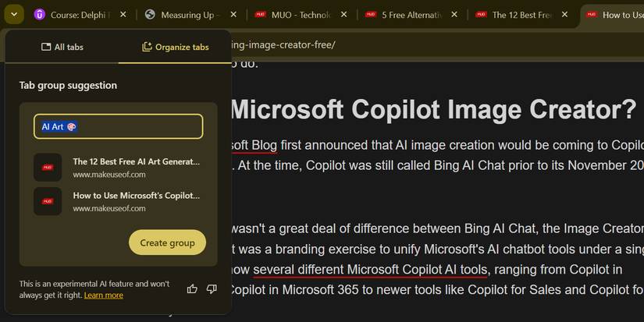644x322 pixels.
Task: Select the 12 Best Free AI Art suggestion
Action: coord(137,167)
